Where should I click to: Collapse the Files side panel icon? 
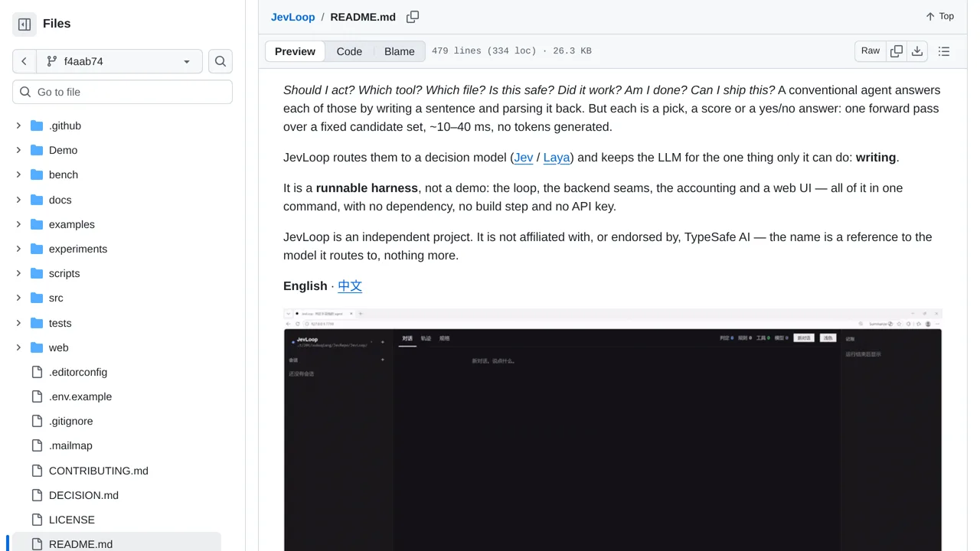(24, 24)
